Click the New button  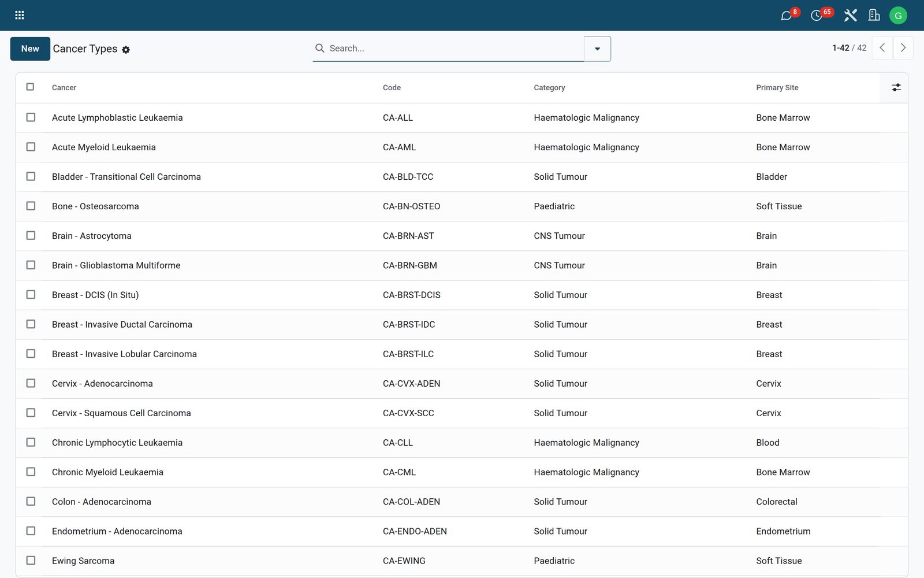pos(30,49)
